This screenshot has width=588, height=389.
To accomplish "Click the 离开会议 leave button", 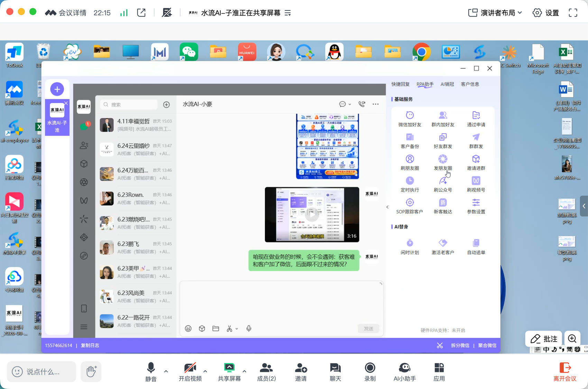I will (x=565, y=372).
